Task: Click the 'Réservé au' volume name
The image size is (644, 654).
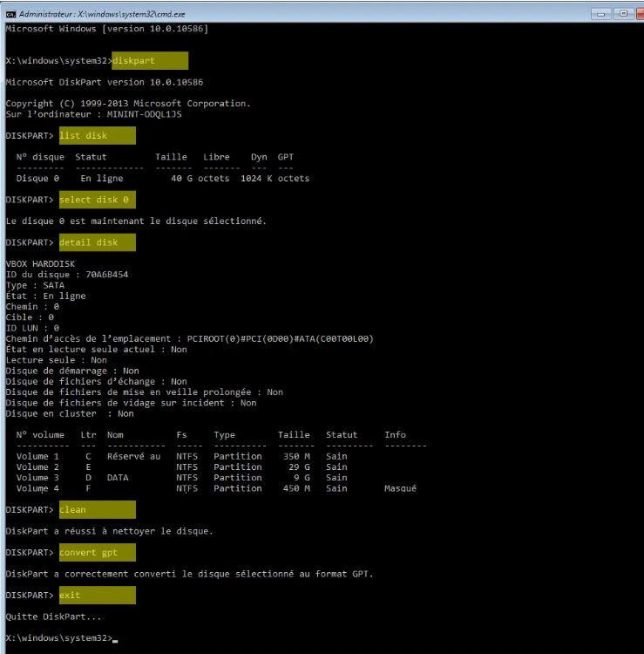Action: pyautogui.click(x=134, y=456)
